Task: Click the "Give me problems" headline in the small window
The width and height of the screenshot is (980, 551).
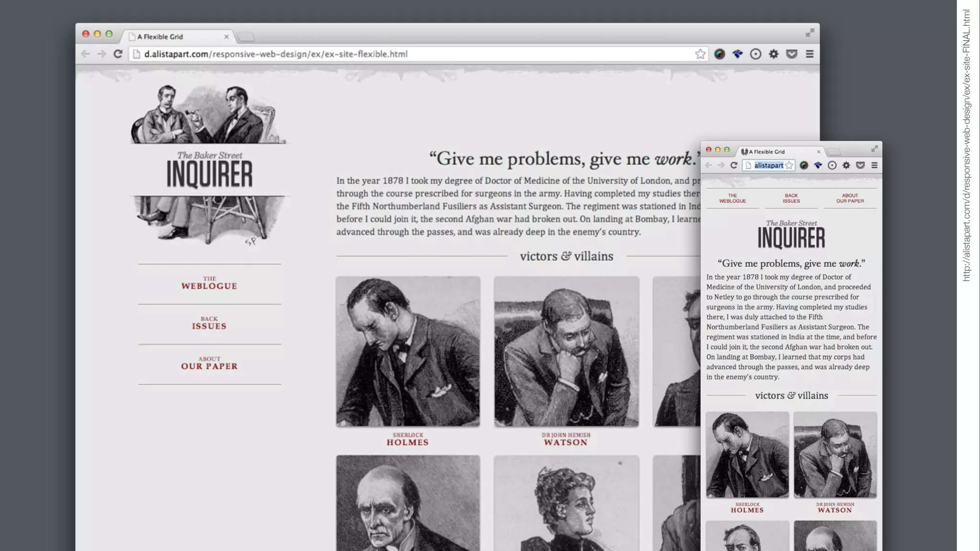Action: pyautogui.click(x=791, y=264)
